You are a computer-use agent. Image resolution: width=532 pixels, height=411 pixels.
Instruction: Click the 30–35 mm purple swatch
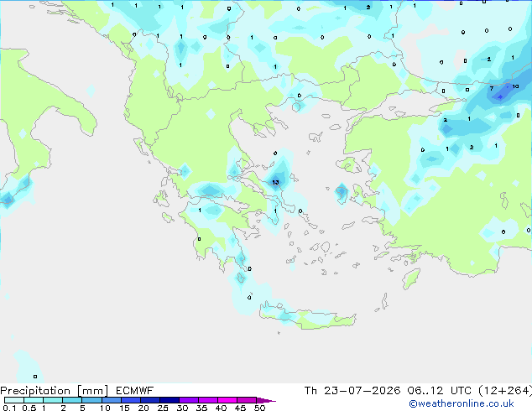pyautogui.click(x=188, y=400)
